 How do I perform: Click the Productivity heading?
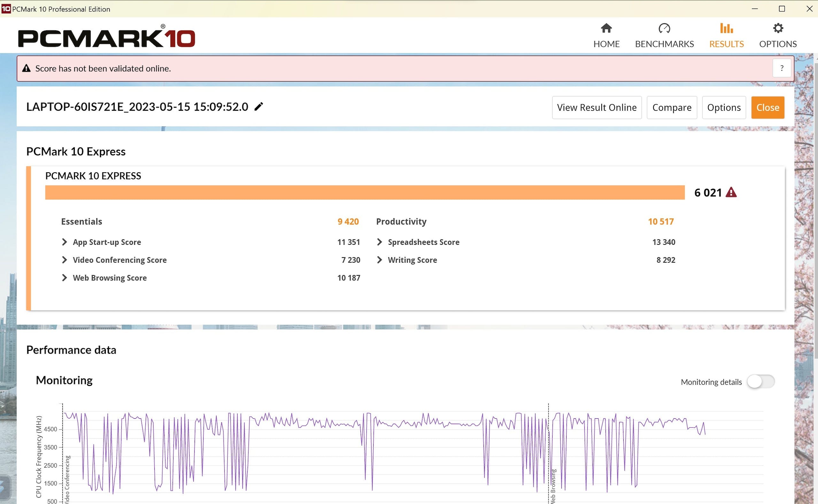401,222
